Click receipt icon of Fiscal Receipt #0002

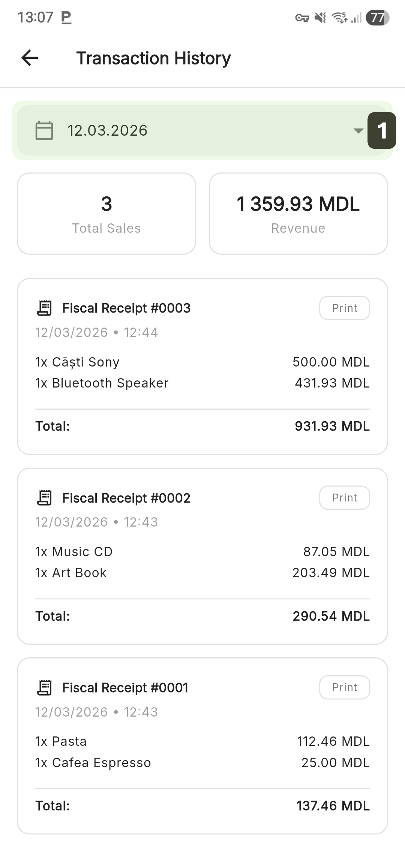(45, 498)
